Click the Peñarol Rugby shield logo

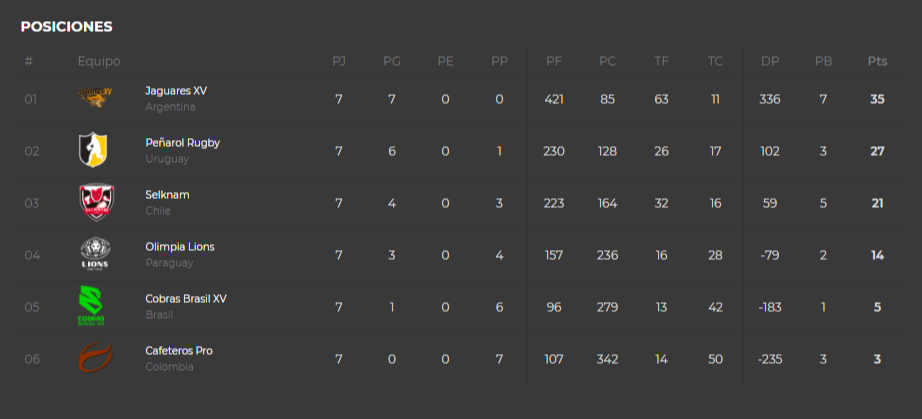(93, 150)
